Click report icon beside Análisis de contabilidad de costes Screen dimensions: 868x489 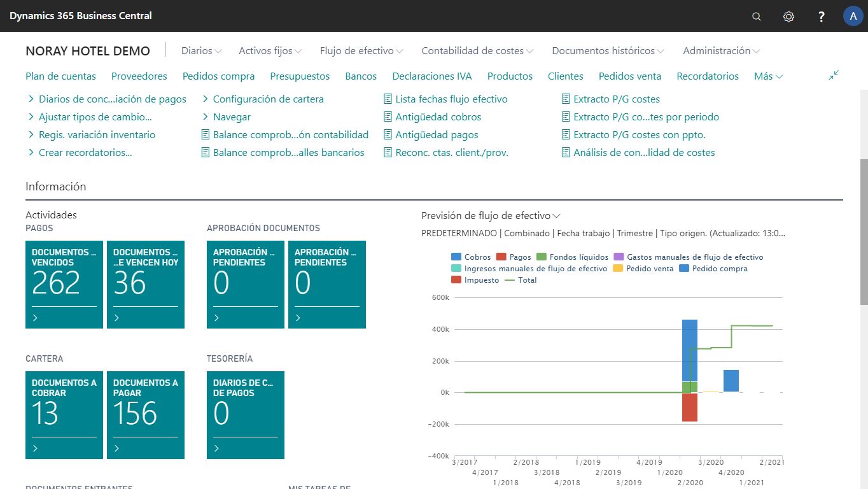566,153
